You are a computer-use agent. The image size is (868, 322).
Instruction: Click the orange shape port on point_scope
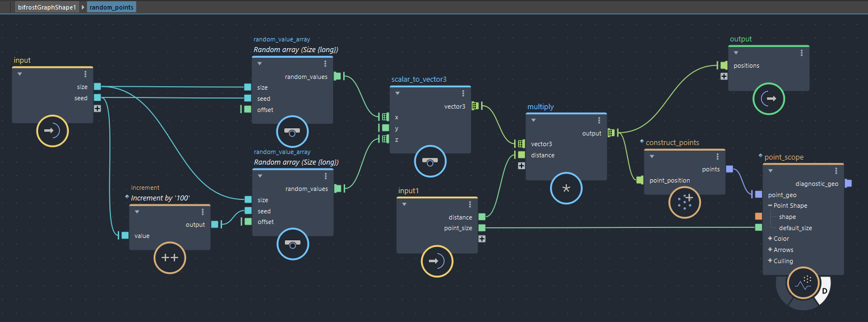(758, 217)
